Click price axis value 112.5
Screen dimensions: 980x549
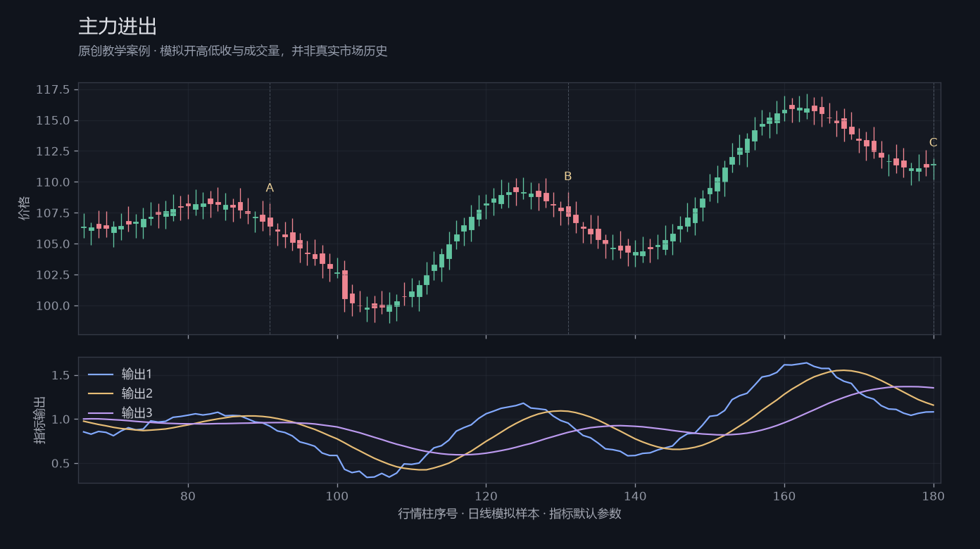pos(53,151)
